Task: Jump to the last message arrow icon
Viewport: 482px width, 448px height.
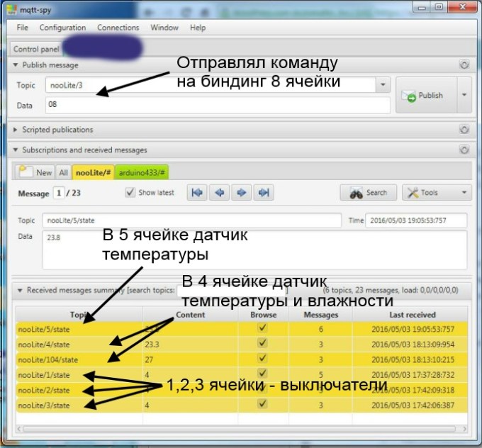Action: 264,193
